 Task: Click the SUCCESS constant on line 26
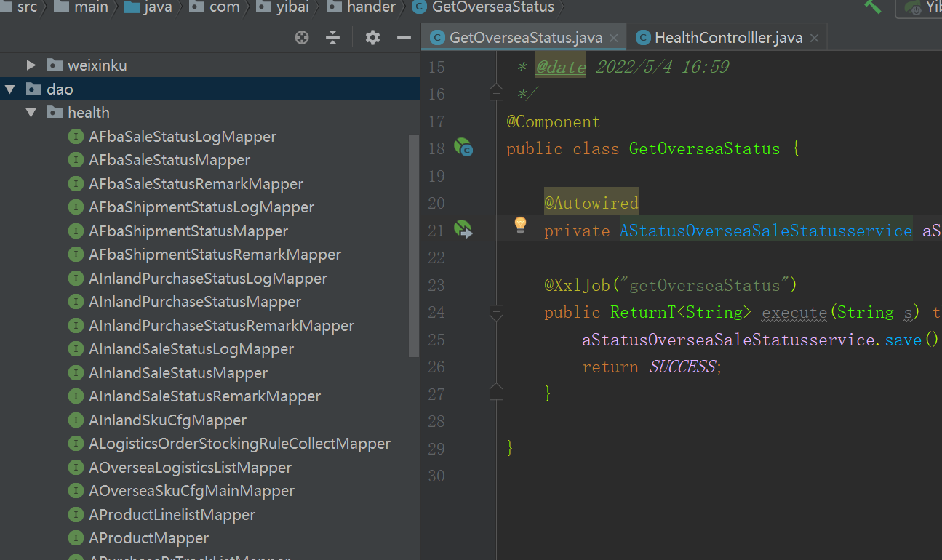pos(682,367)
